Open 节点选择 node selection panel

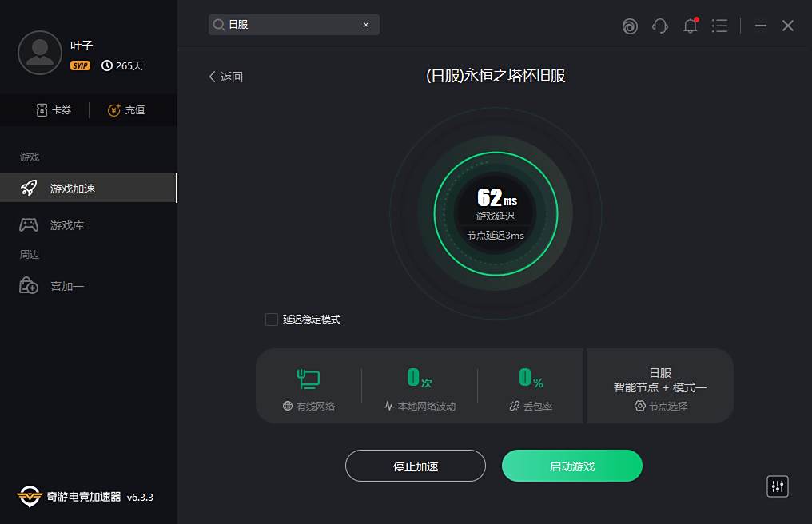[660, 406]
